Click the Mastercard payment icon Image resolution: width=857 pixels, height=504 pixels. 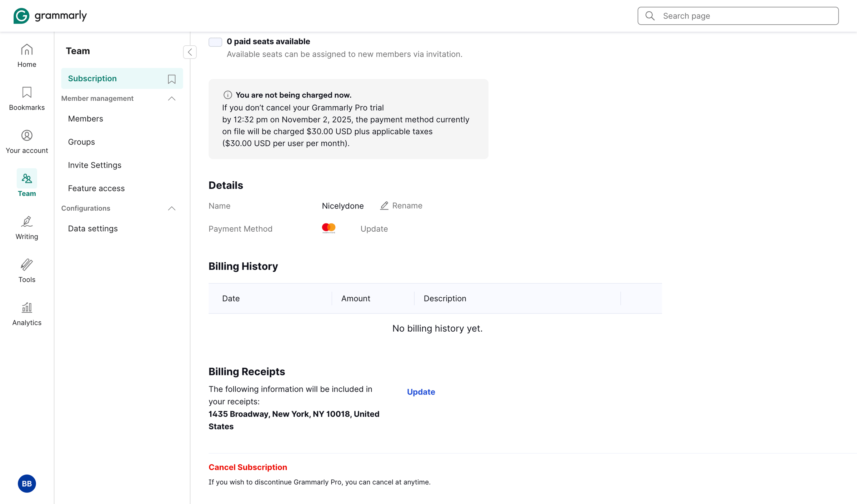pyautogui.click(x=329, y=228)
